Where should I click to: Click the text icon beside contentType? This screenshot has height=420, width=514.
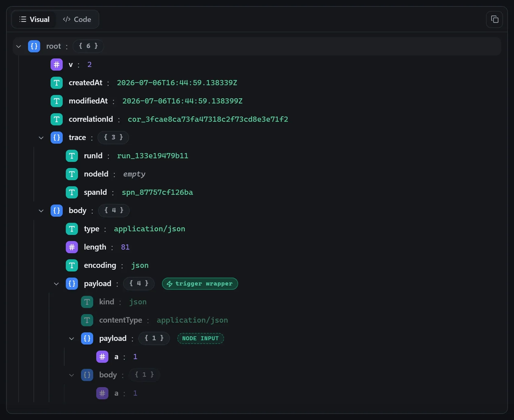point(87,320)
